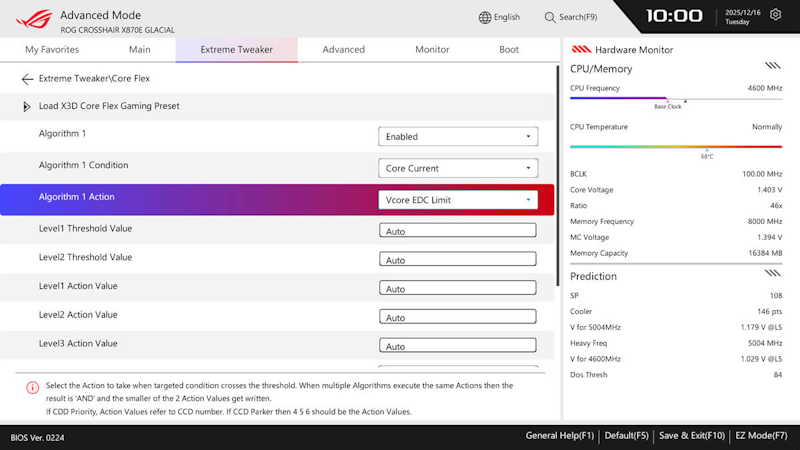The image size is (800, 450).
Task: Click BCLK 100.00 MHz value
Action: pos(762,174)
